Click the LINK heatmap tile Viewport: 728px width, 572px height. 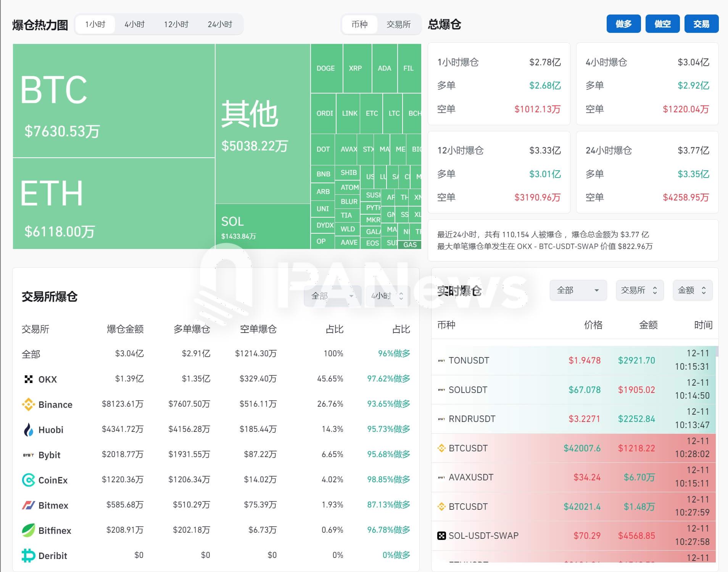(x=348, y=113)
